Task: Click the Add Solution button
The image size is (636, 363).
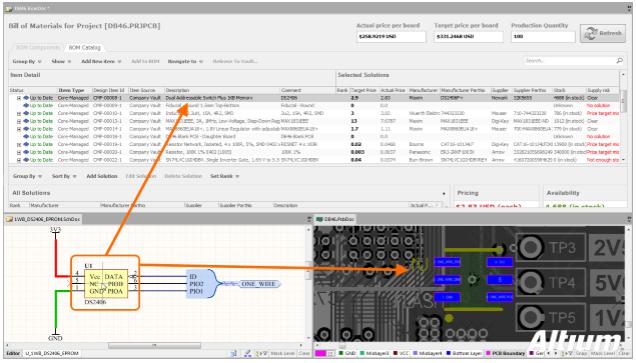Action: [x=102, y=176]
